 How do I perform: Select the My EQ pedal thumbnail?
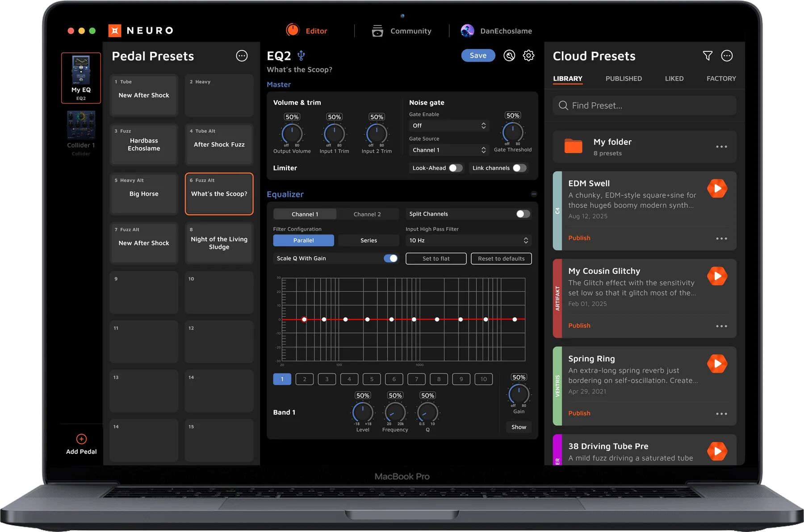tap(81, 78)
